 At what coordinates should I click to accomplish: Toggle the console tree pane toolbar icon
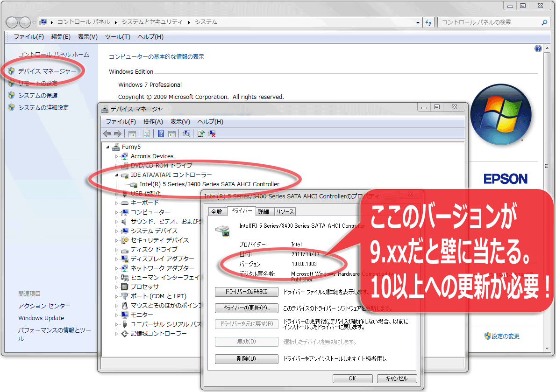tap(132, 133)
